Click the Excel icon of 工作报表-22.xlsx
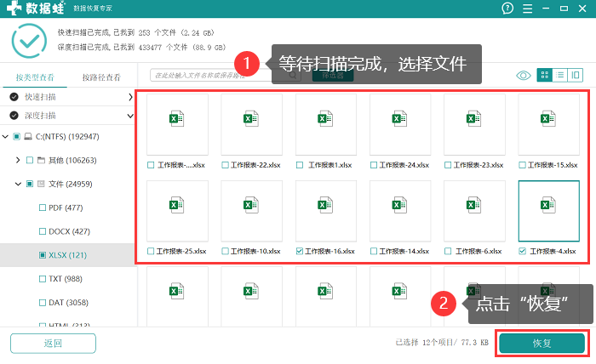 251,119
